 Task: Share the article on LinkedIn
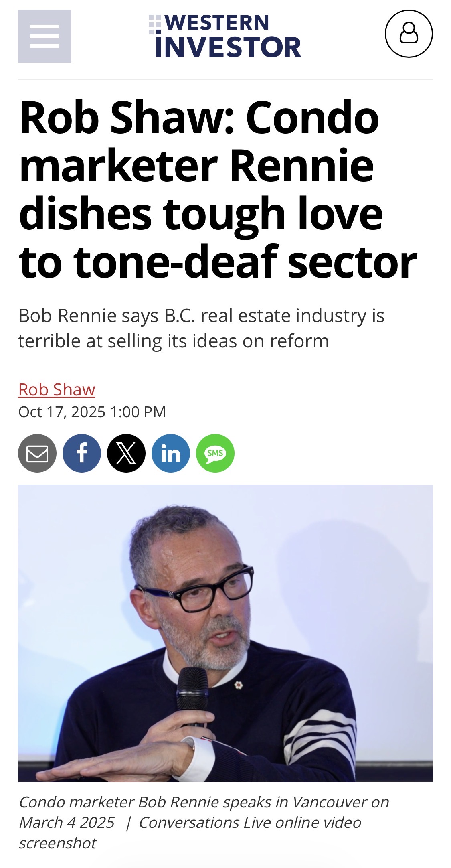tap(171, 453)
